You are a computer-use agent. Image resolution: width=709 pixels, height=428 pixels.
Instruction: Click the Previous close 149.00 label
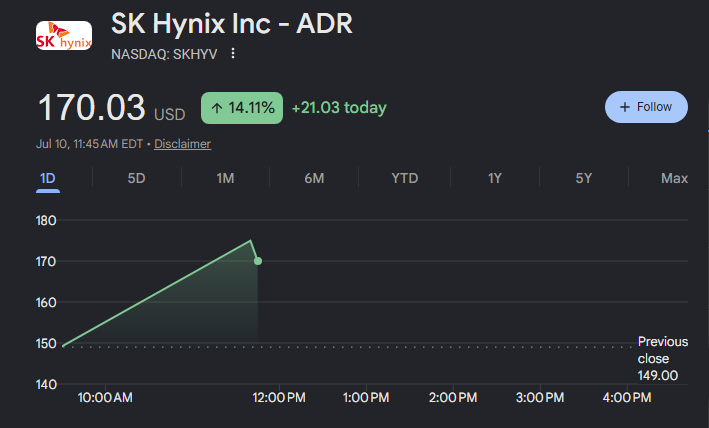663,358
